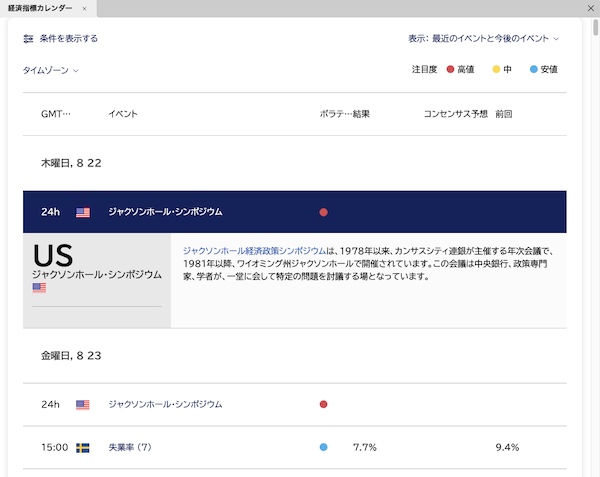Click the blue volatility dot for 失業率
The image size is (600, 477).
[323, 447]
